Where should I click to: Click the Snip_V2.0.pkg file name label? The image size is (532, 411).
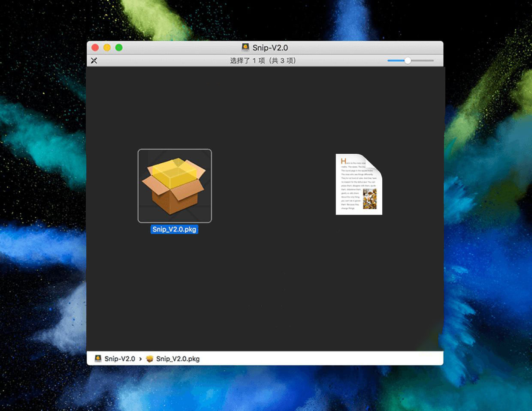[175, 229]
